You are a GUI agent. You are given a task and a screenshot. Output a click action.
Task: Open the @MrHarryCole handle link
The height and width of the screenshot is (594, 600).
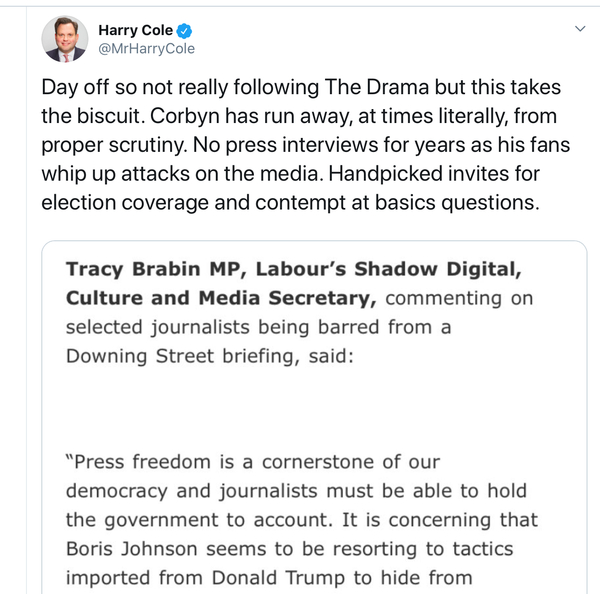[146, 49]
